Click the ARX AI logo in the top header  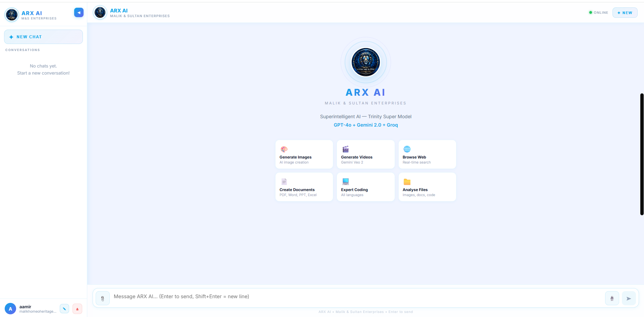click(x=100, y=13)
